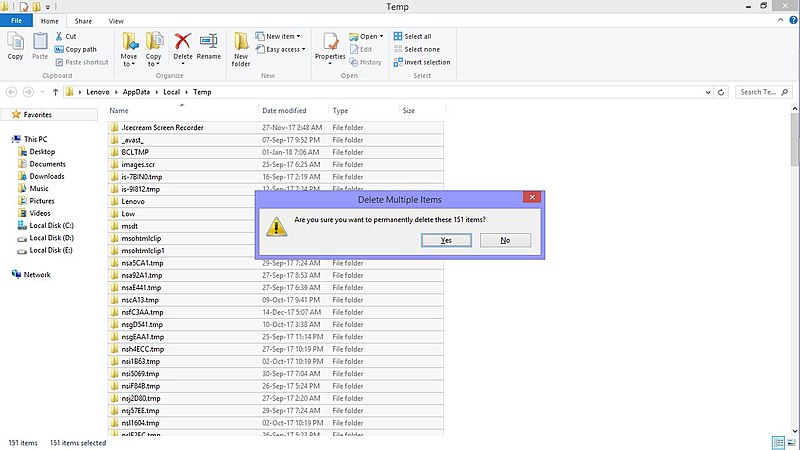Switch to details view icon in status bar

(778, 442)
